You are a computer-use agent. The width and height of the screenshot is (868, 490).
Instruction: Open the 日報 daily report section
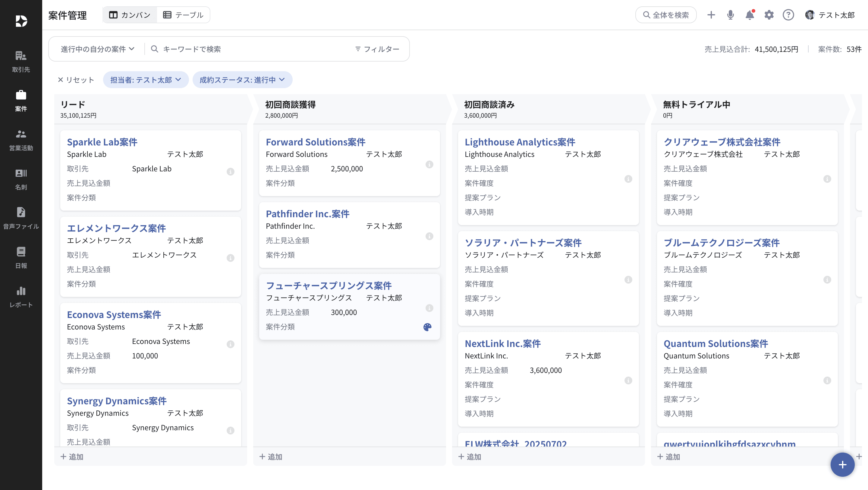pyautogui.click(x=21, y=258)
